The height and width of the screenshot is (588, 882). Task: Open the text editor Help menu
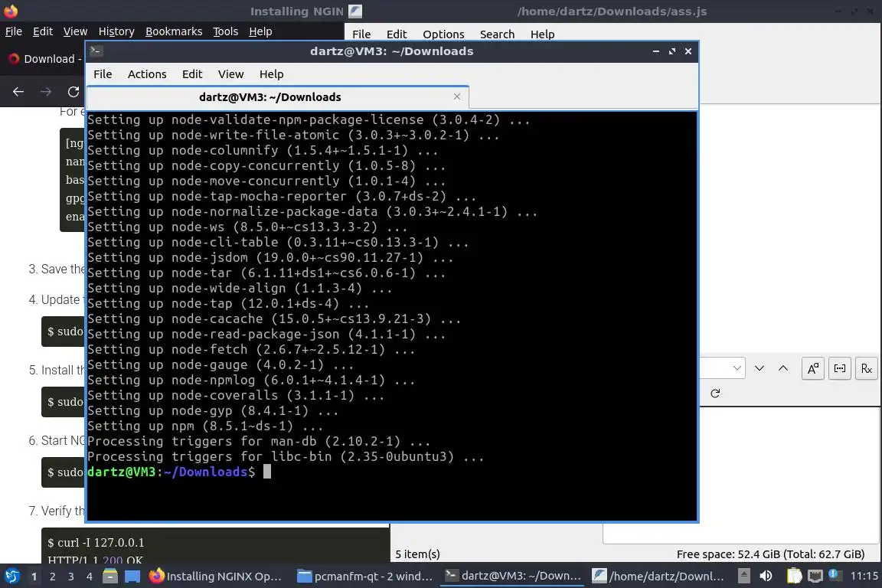pos(542,34)
